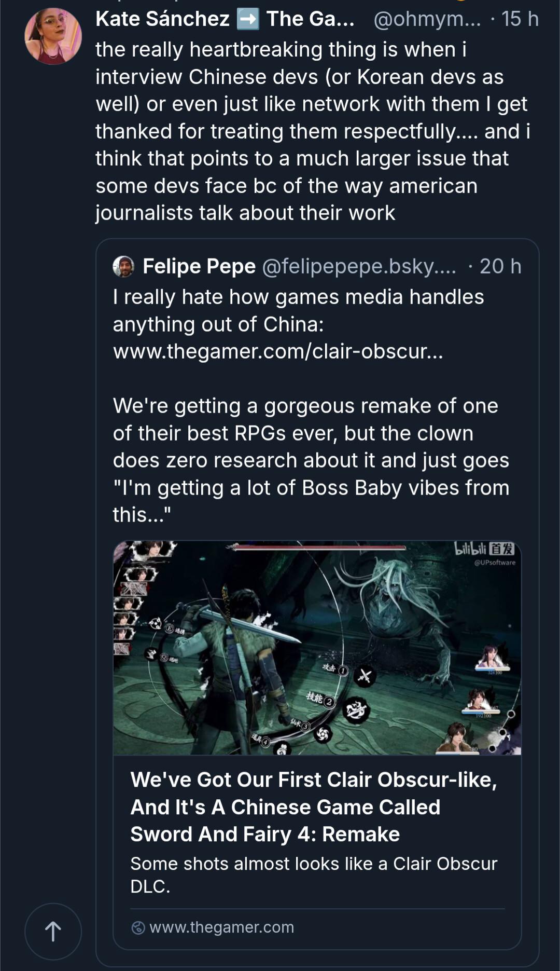The height and width of the screenshot is (971, 560).
Task: Tap the @felipepepe.bsky handle
Action: 359,266
